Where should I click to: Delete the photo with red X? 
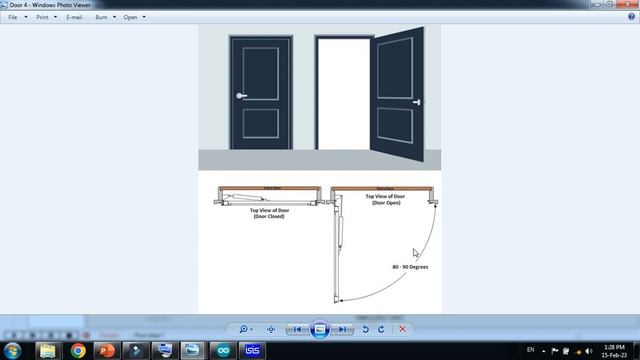[402, 329]
